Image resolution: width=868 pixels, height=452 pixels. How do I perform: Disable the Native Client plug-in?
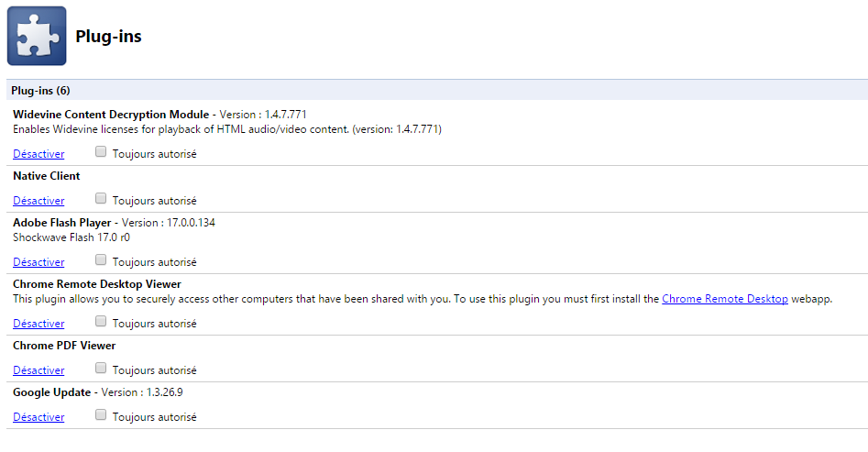38,201
